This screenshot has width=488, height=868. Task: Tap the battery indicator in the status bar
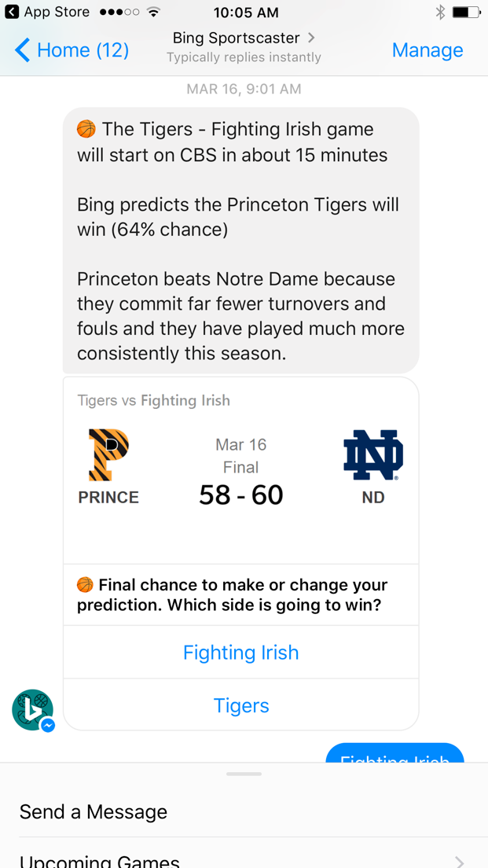point(464,12)
